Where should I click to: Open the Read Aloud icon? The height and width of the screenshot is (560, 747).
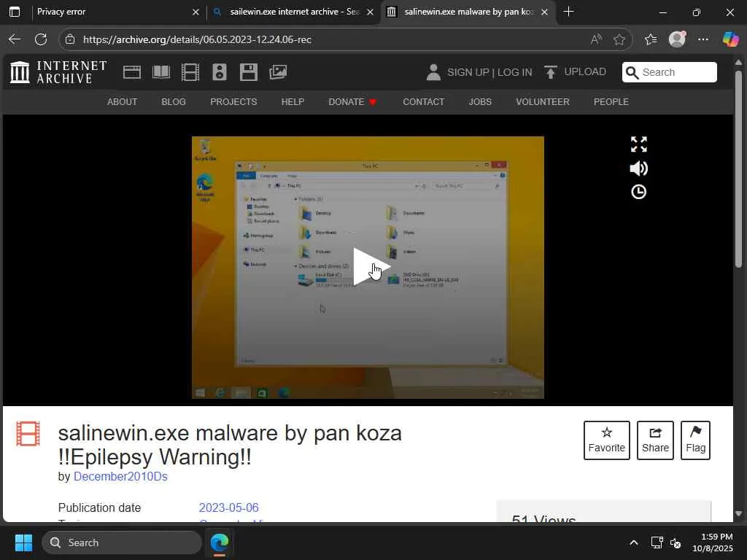596,39
